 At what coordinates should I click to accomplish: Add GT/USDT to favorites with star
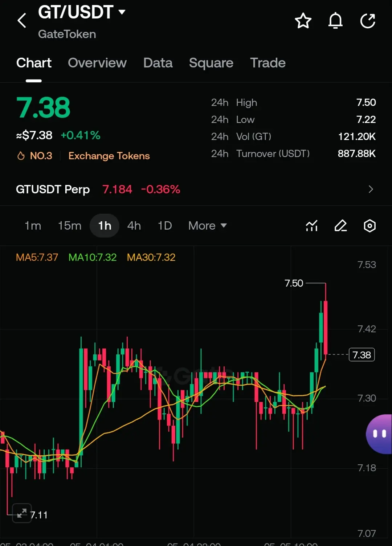[303, 21]
